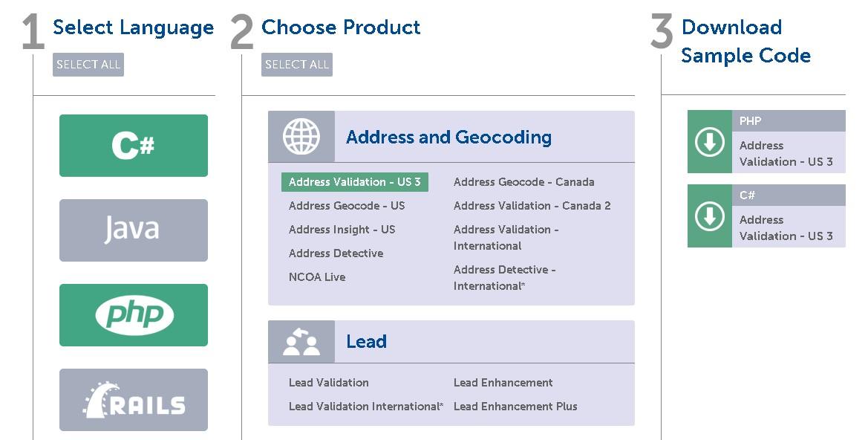
Task: Expand the Lead category header
Action: (366, 342)
